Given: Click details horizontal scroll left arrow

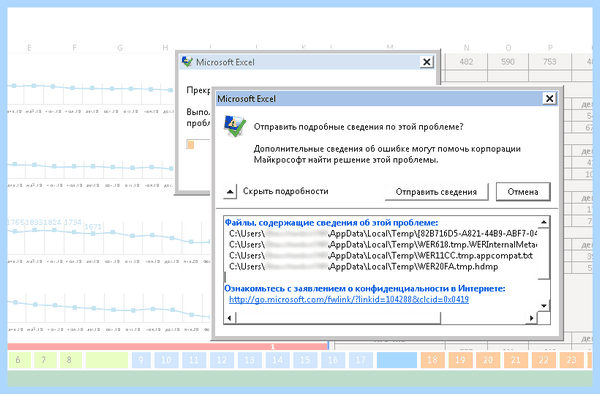Looking at the screenshot, I should [230, 318].
